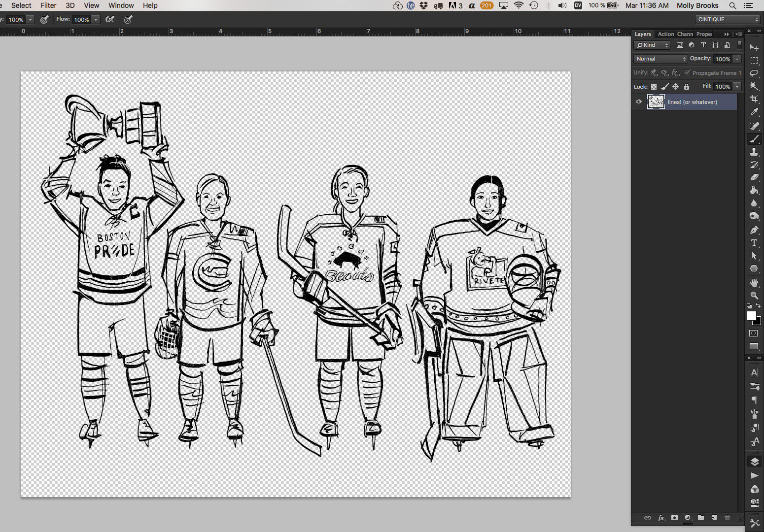Open the Normal blend mode dropdown
The width and height of the screenshot is (764, 532).
coord(660,59)
